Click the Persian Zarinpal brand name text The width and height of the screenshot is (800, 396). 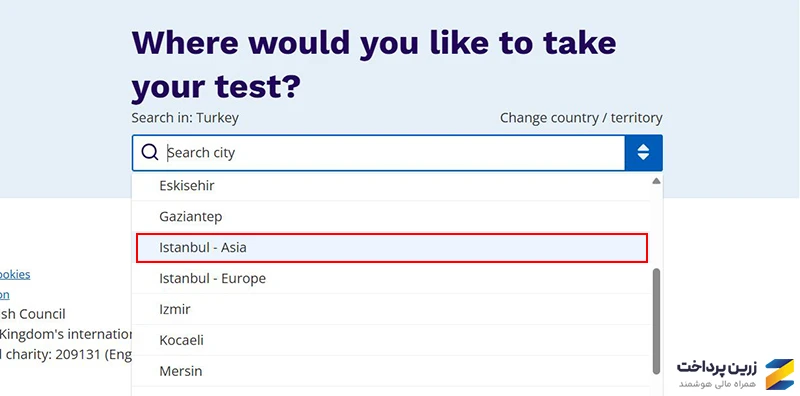(717, 367)
